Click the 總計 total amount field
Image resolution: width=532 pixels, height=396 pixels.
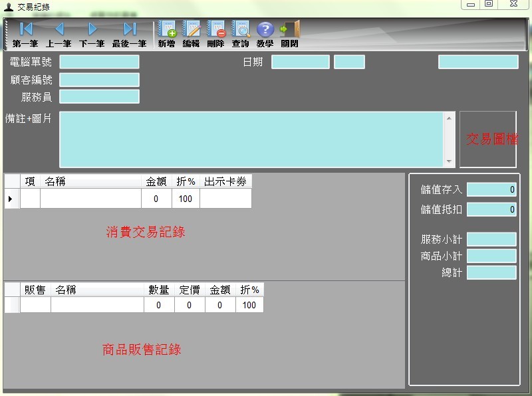click(492, 272)
